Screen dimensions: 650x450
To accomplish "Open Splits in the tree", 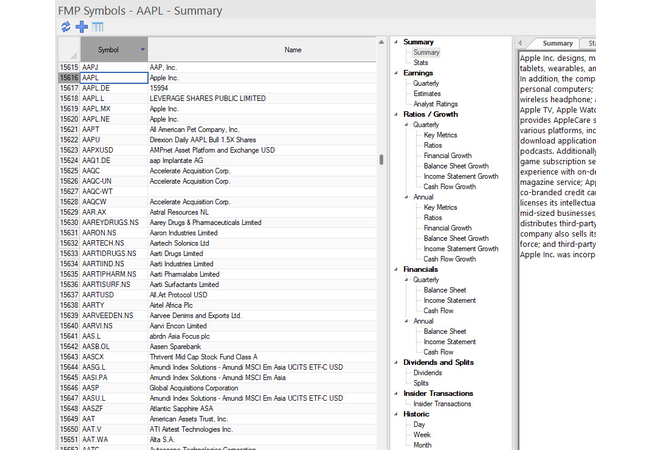I will (421, 383).
